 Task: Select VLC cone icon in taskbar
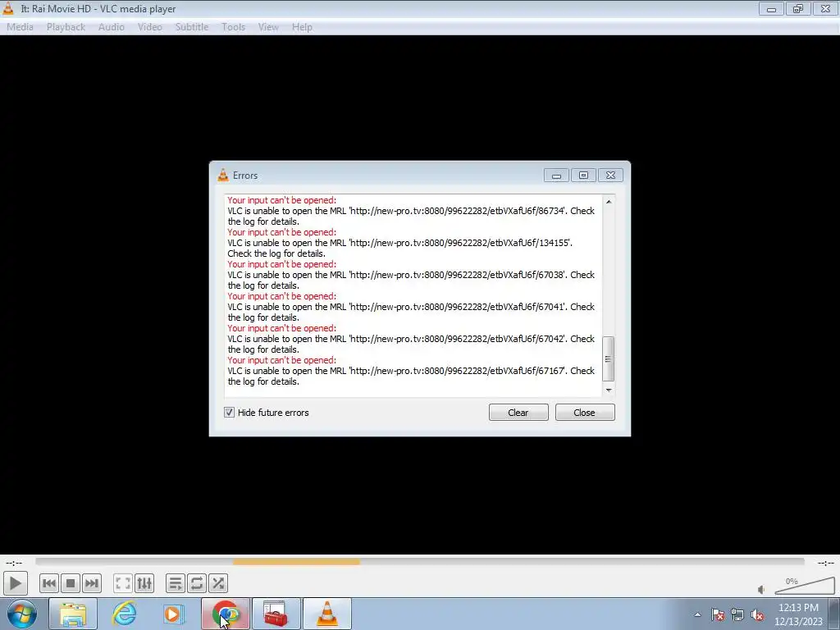326,614
